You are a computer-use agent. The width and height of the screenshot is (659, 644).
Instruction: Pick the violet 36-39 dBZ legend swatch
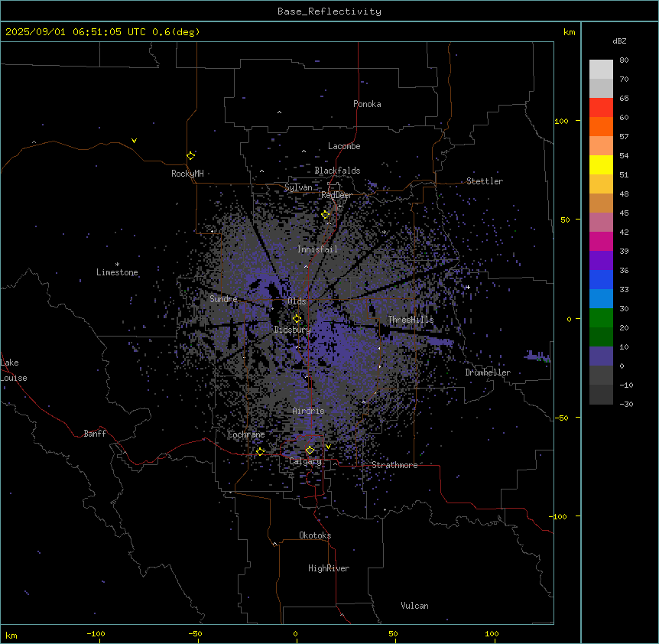click(601, 261)
